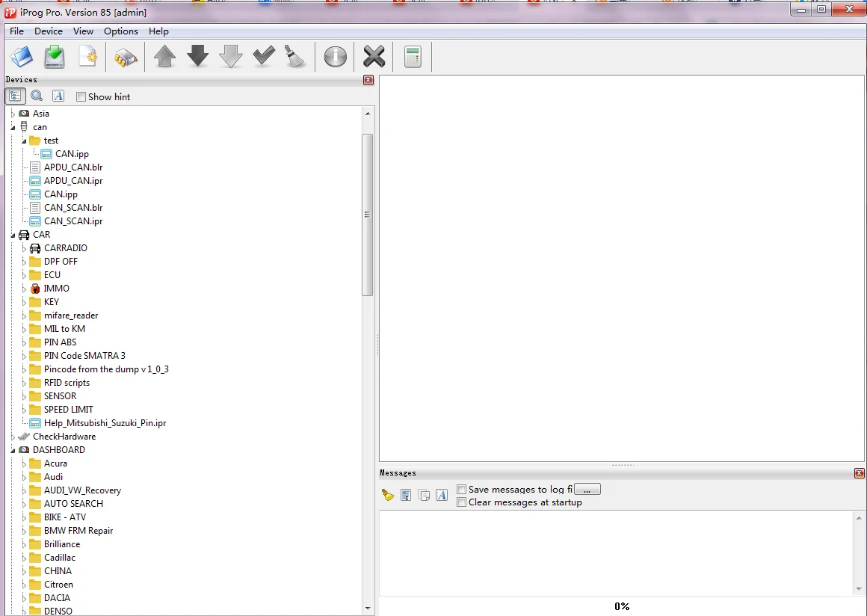Click the round Info toolbar icon
This screenshot has width=867, height=616.
pos(335,56)
